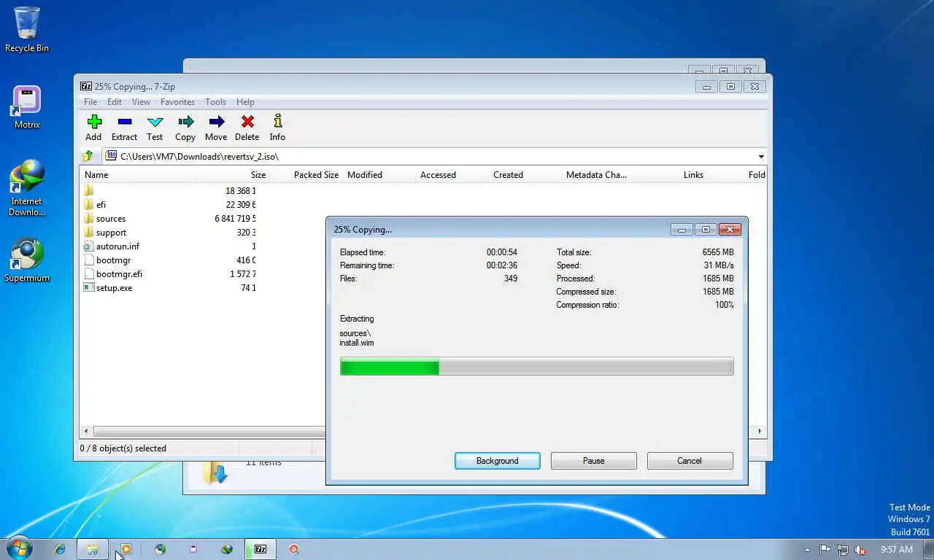Click the Pause button
934x560 pixels.
(x=594, y=461)
